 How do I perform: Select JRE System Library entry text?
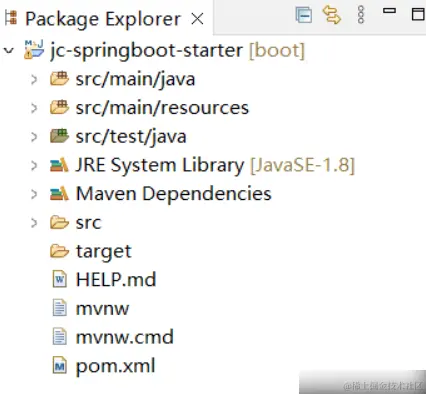point(160,166)
